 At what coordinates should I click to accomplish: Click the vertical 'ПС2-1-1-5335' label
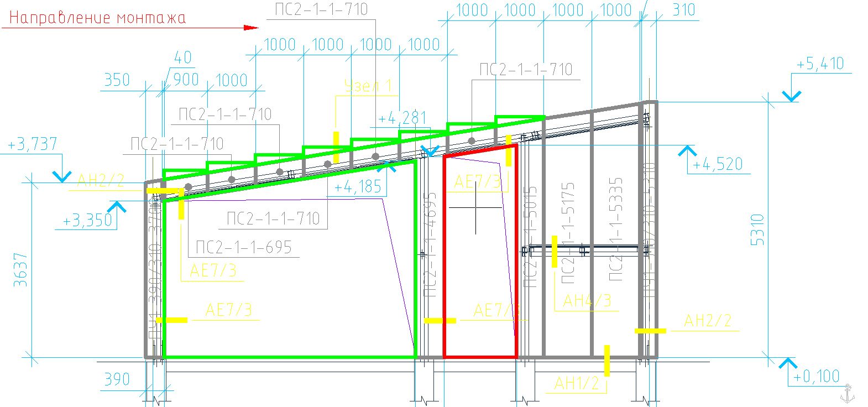click(x=615, y=229)
